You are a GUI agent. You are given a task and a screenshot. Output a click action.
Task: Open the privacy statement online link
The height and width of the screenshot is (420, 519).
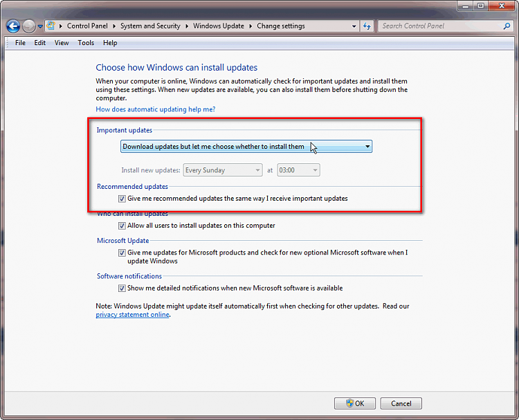[x=132, y=315]
